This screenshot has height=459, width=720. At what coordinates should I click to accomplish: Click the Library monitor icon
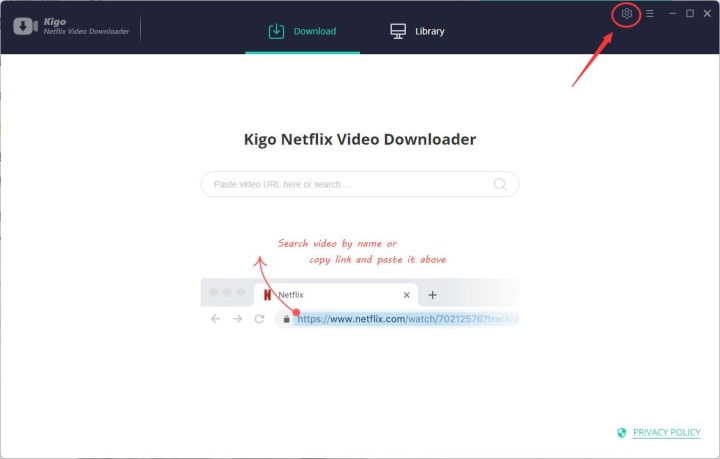tap(398, 31)
